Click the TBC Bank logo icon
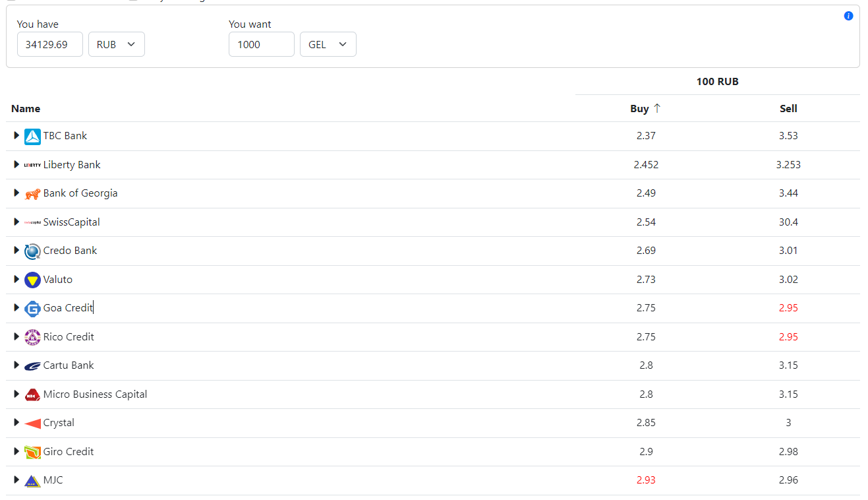Image resolution: width=868 pixels, height=500 pixels. [32, 137]
